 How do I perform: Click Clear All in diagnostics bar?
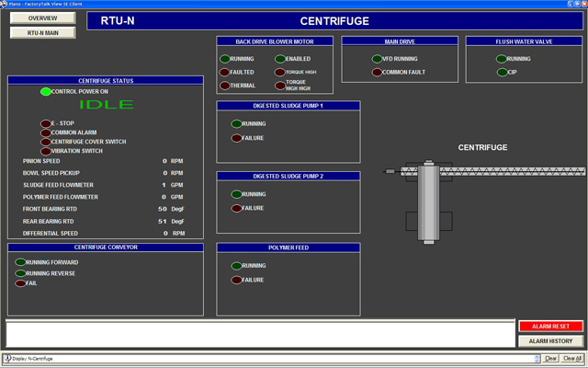point(571,359)
